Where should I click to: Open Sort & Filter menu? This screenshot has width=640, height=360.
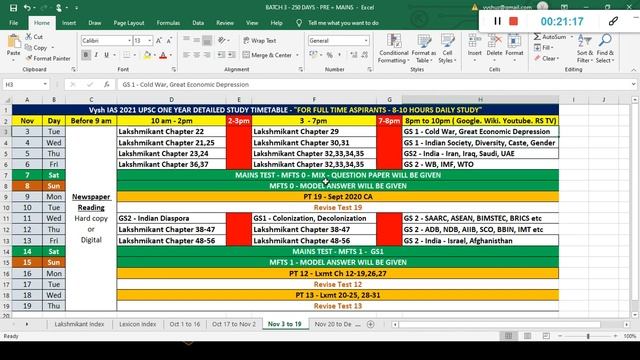584,49
